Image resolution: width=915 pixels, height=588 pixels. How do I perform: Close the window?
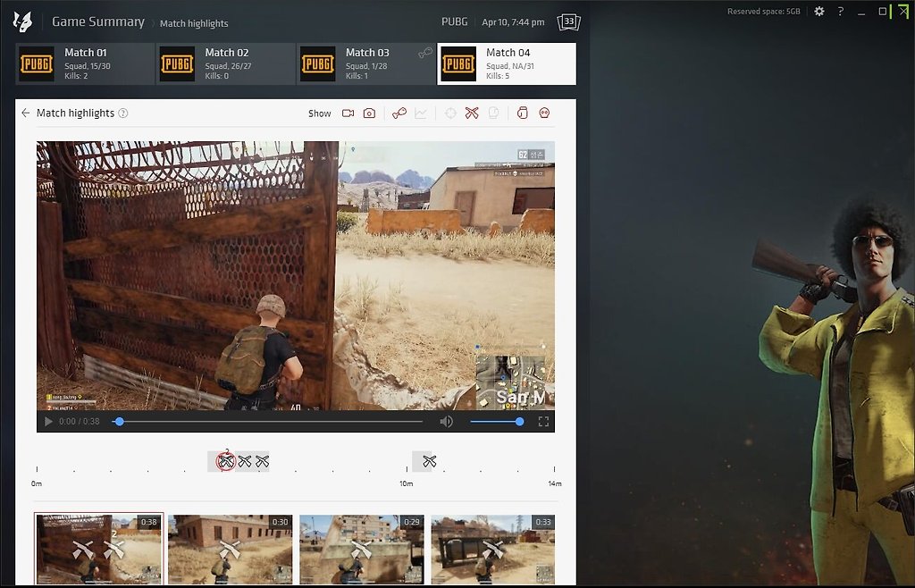(x=903, y=11)
